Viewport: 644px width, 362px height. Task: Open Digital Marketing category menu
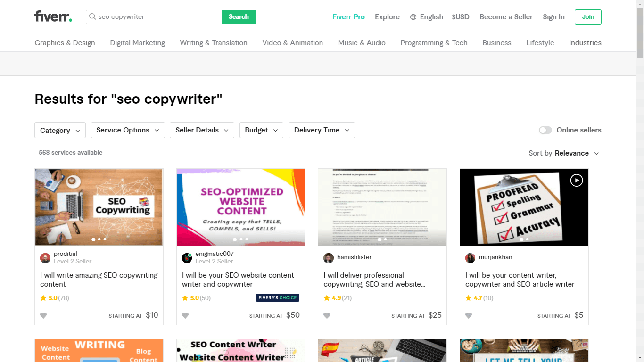coord(138,43)
